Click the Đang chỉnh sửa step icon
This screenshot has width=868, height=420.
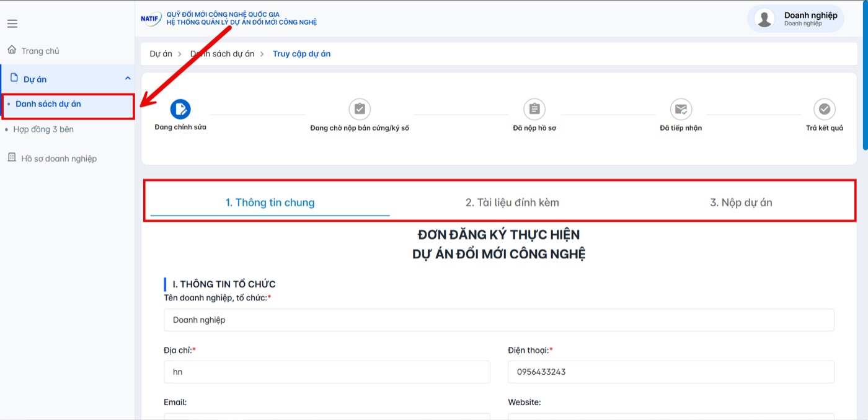180,110
